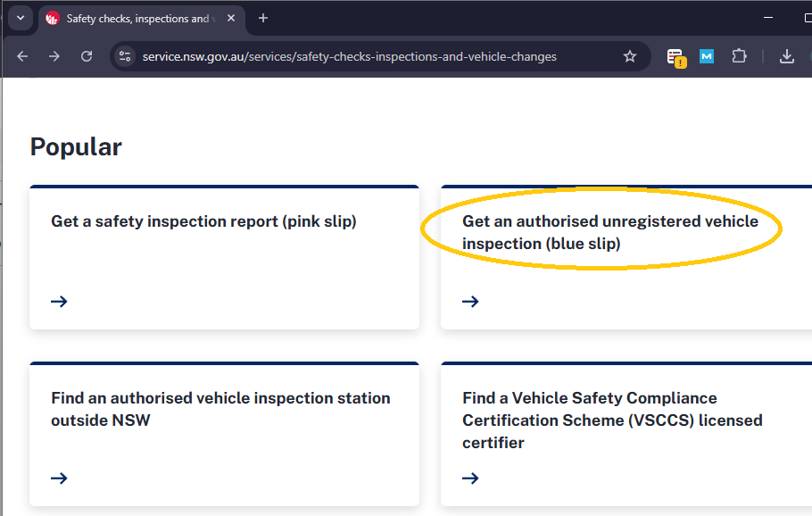The height and width of the screenshot is (516, 812).
Task: Click the arrow in the VSCCS certifier card
Action: click(470, 479)
